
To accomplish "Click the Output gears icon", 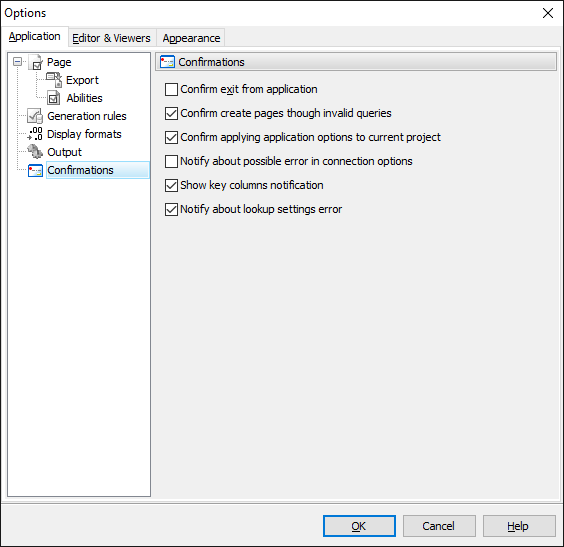I will [35, 152].
